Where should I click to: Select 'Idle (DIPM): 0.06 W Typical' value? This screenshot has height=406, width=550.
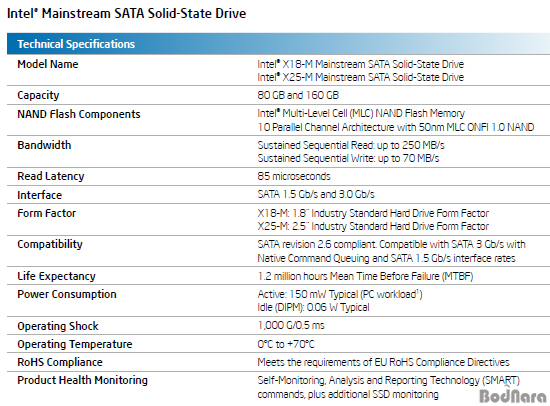[313, 307]
